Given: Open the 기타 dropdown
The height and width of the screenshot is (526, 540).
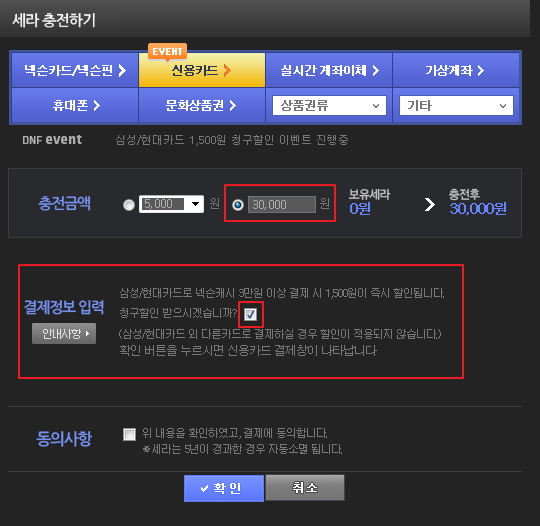Looking at the screenshot, I should (456, 105).
